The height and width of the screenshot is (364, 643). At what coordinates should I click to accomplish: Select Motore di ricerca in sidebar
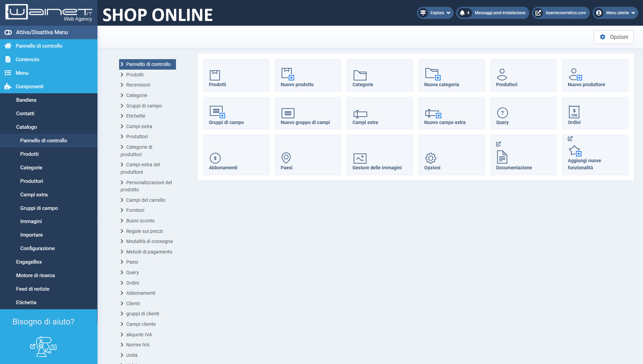coord(35,275)
